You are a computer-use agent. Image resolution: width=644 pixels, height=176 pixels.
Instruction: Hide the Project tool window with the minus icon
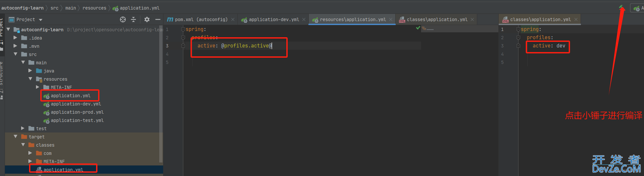158,19
